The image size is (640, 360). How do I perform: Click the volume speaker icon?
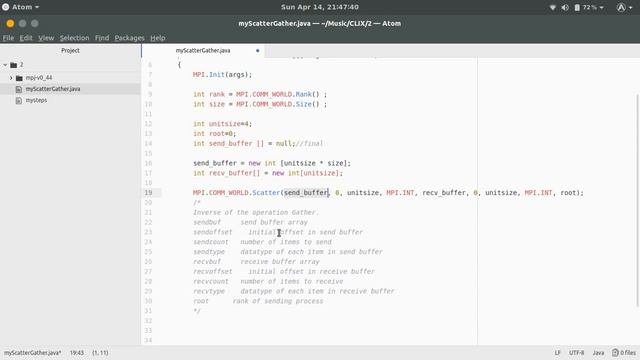click(565, 7)
